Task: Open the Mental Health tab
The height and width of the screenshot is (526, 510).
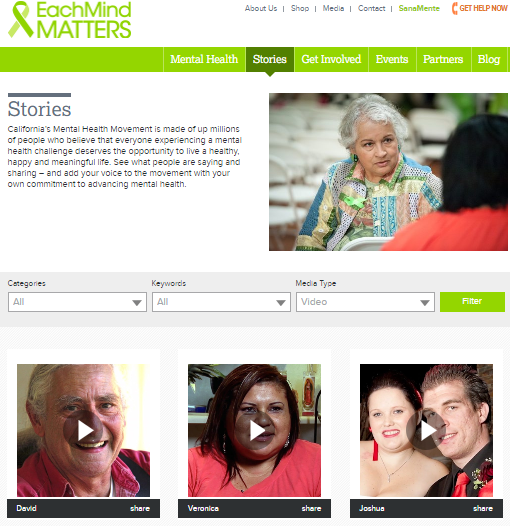Action: (204, 59)
